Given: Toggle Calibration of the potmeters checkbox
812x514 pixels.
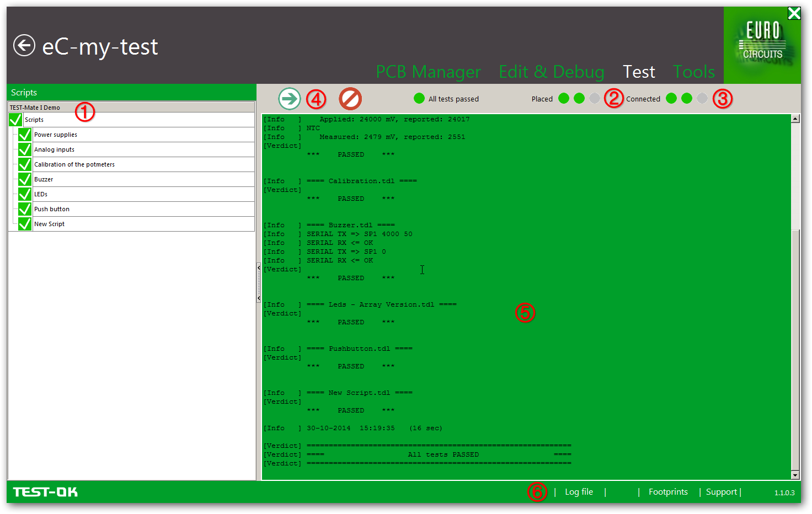Looking at the screenshot, I should [25, 164].
